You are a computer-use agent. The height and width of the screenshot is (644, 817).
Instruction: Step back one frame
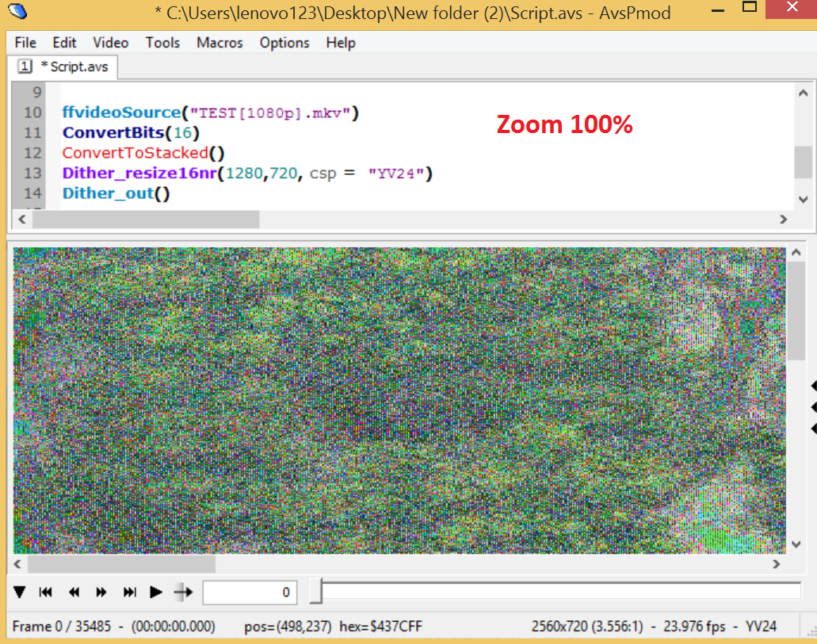point(74,592)
